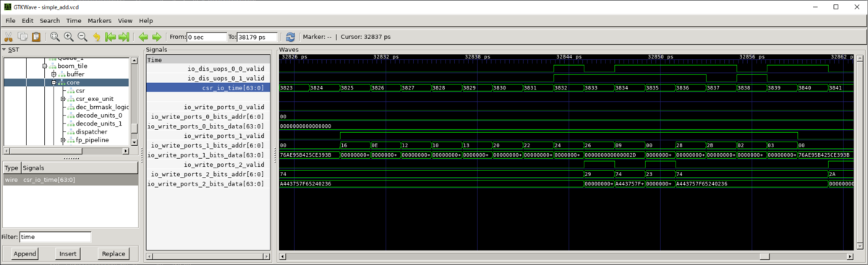
Task: Jump to start time icon
Action: [x=110, y=37]
